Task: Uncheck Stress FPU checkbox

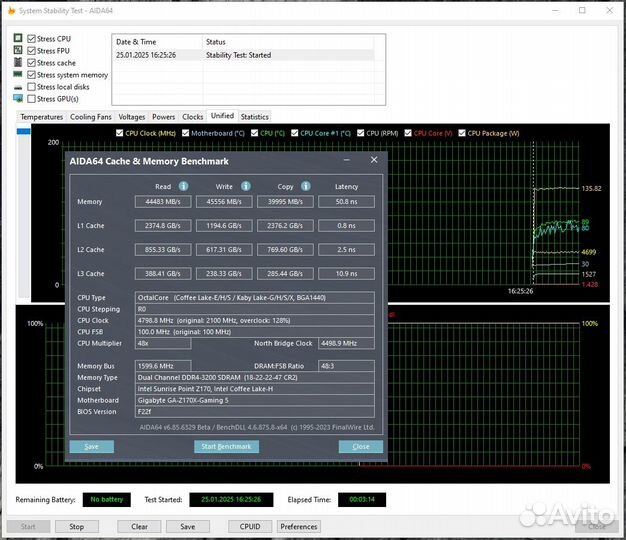Action: click(32, 51)
